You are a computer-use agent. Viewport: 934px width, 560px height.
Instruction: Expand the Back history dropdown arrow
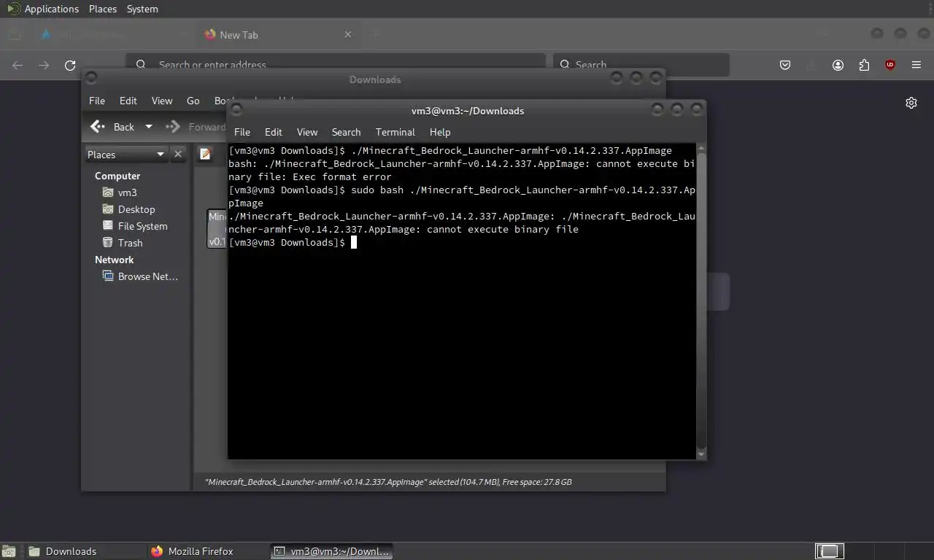pyautogui.click(x=149, y=127)
